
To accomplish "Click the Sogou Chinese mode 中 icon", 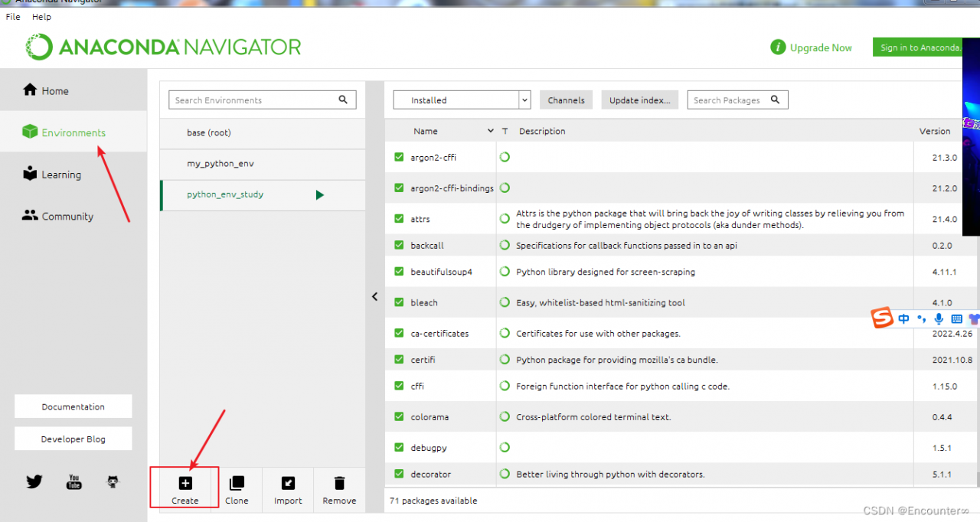I will tap(904, 318).
